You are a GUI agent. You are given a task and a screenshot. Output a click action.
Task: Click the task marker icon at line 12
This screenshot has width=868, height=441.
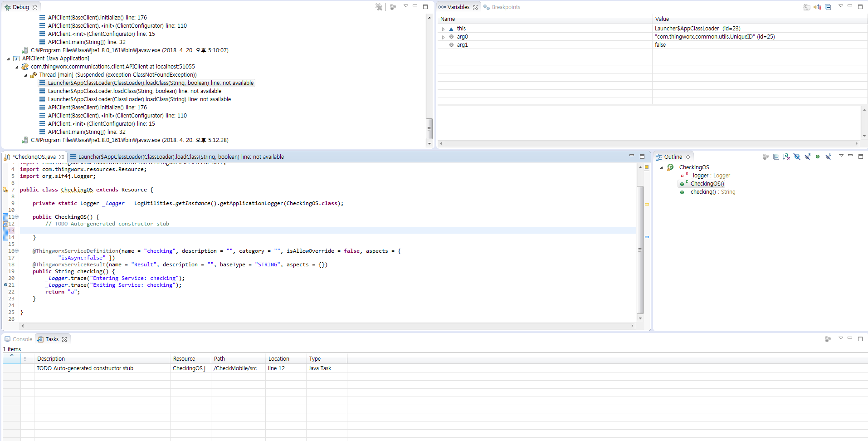5,224
